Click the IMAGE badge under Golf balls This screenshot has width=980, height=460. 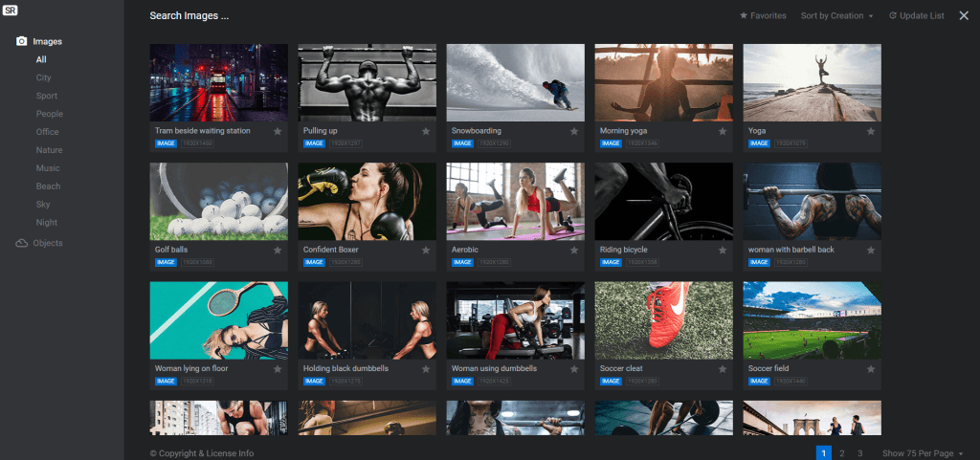pyautogui.click(x=166, y=262)
